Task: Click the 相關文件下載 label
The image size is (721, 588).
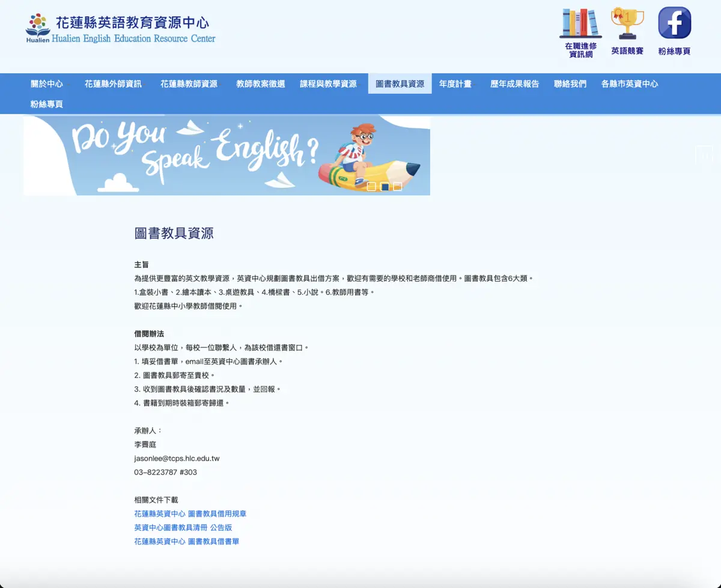Action: 156,500
